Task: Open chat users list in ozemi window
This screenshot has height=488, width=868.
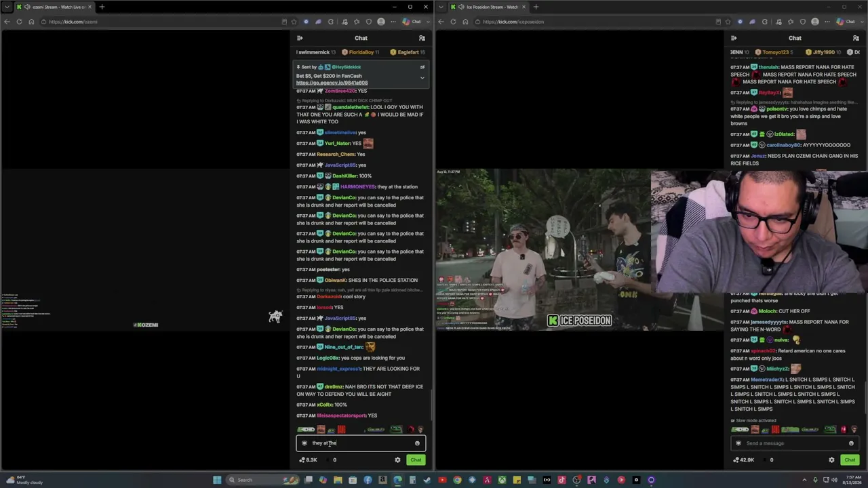Action: pyautogui.click(x=422, y=38)
